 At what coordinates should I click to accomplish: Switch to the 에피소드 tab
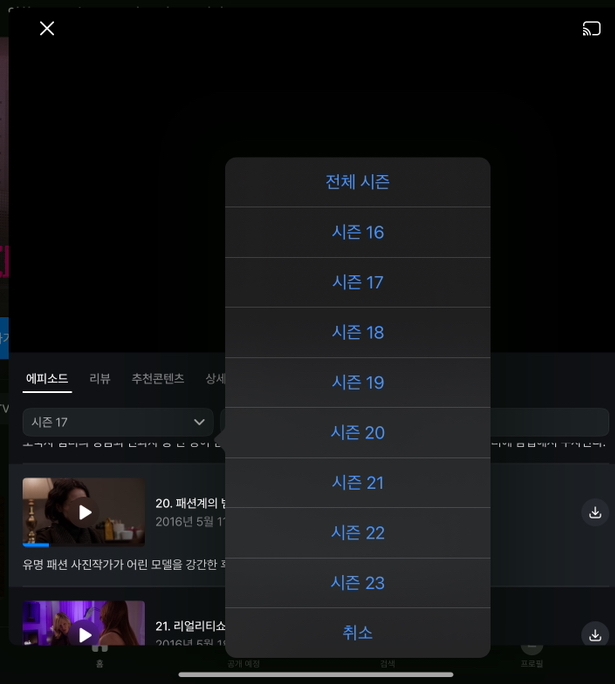point(47,378)
